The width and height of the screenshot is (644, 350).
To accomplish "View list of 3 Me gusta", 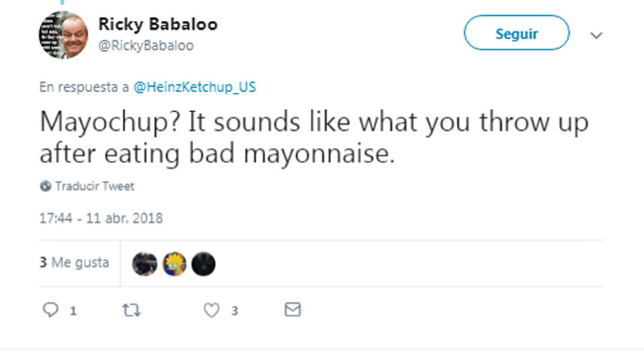I will pos(74,262).
